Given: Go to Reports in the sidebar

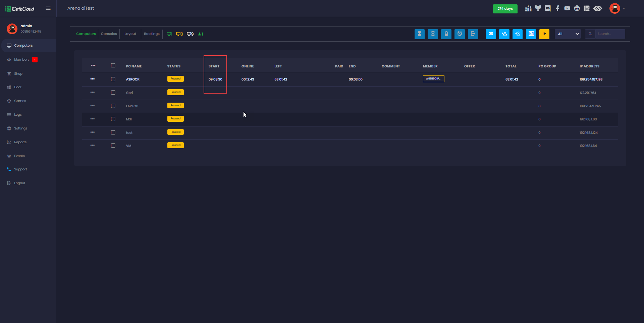Looking at the screenshot, I should coord(20,142).
